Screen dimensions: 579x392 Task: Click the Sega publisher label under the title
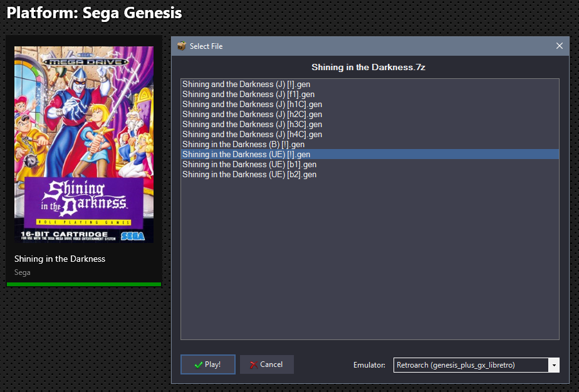click(x=22, y=272)
